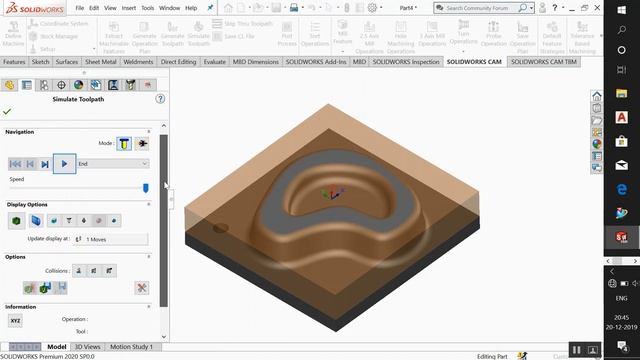Open the File menu
640x360 pixels.
coord(80,8)
